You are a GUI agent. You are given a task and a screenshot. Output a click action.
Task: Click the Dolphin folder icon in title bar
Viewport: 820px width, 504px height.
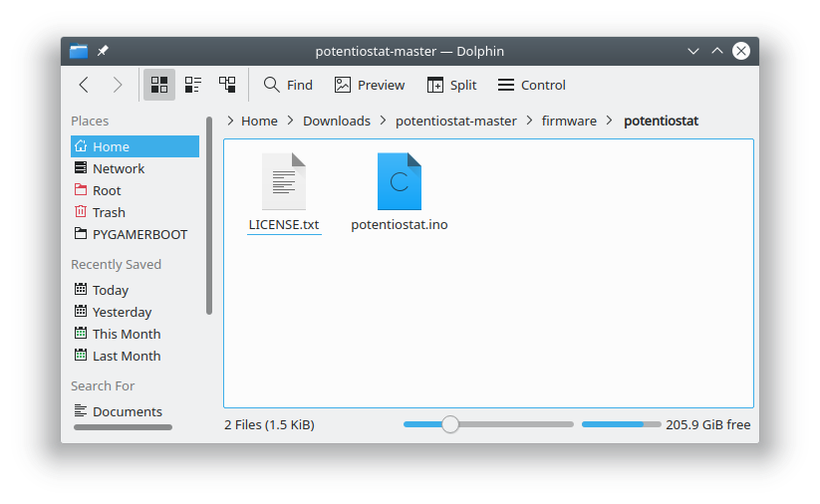[x=79, y=51]
